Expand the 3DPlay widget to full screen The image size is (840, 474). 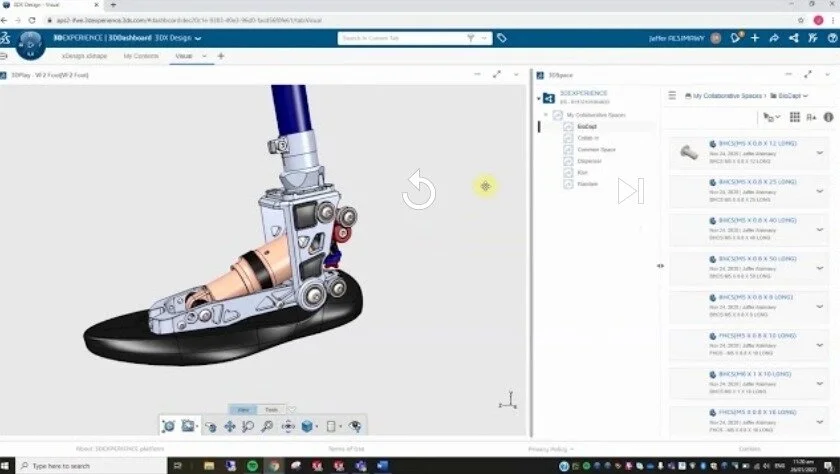click(497, 74)
